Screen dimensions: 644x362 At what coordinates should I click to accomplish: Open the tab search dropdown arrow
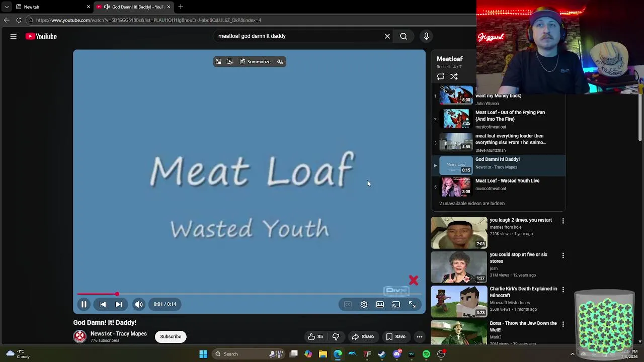6,7
